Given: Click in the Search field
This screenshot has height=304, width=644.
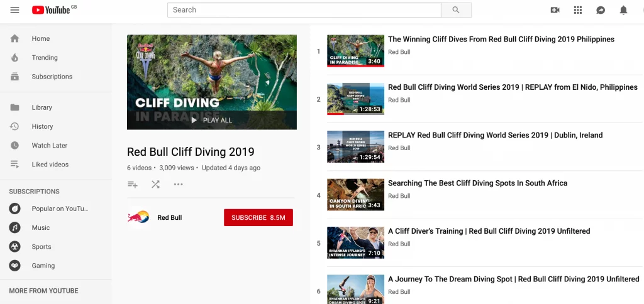Looking at the screenshot, I should pyautogui.click(x=304, y=10).
